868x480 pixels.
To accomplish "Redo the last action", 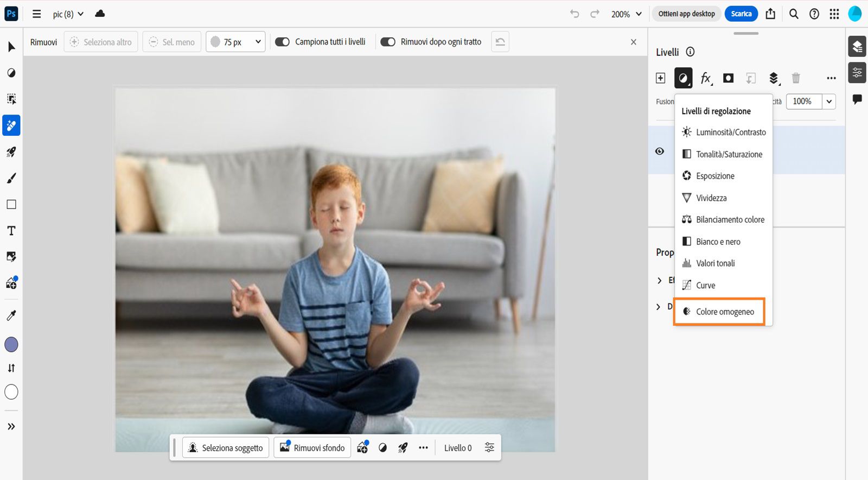I will click(595, 14).
